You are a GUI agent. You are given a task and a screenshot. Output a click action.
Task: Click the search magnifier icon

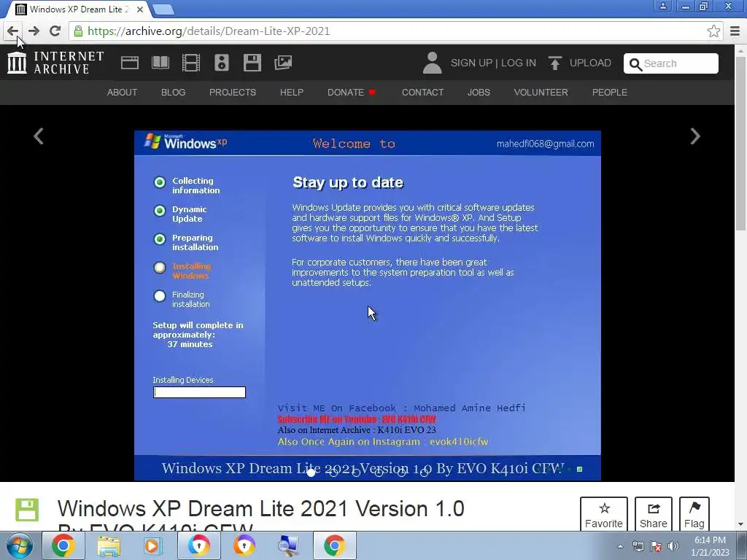pyautogui.click(x=635, y=64)
